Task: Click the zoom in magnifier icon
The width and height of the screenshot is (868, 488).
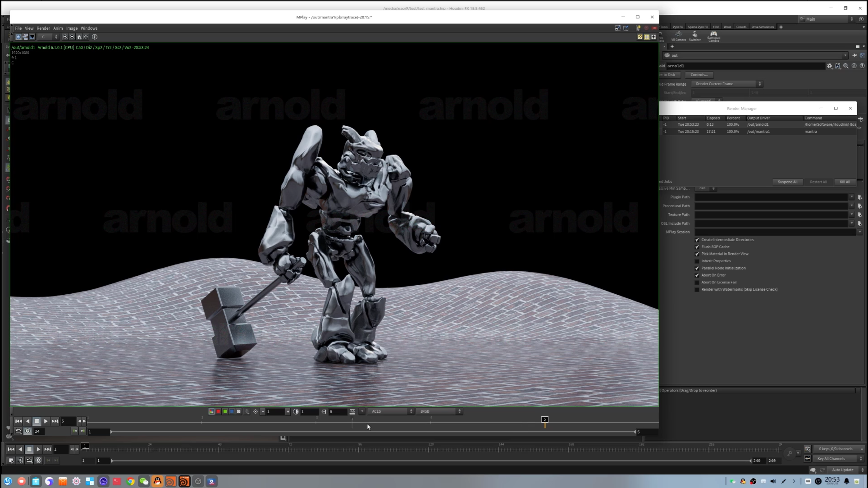Action: [65, 37]
